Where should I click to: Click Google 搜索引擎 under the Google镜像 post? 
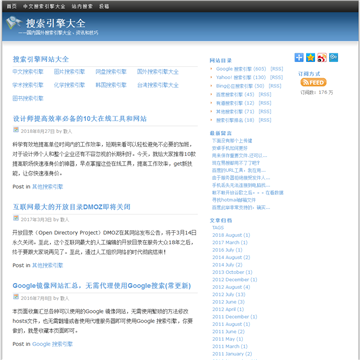click(x=52, y=344)
